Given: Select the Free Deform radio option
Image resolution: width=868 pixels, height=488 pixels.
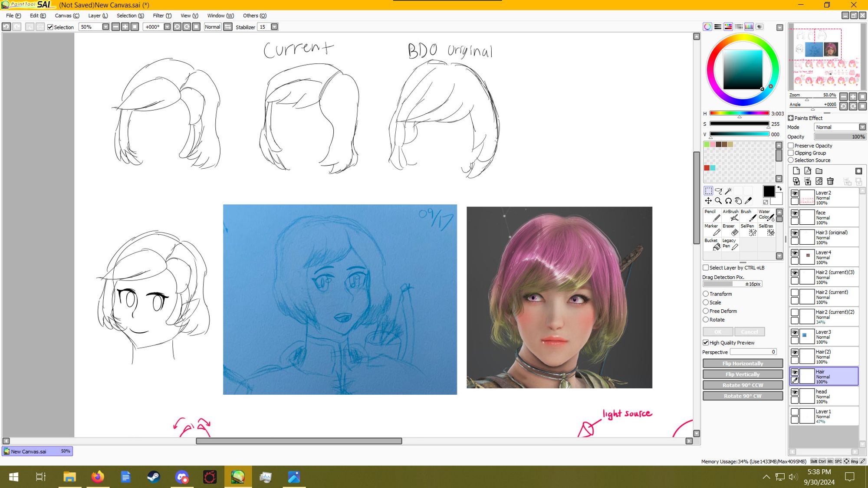Looking at the screenshot, I should [706, 311].
